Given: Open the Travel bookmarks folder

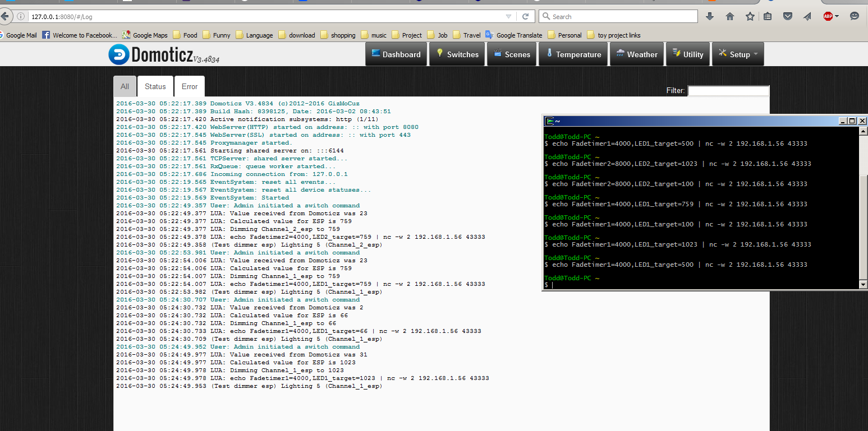Looking at the screenshot, I should pos(466,35).
